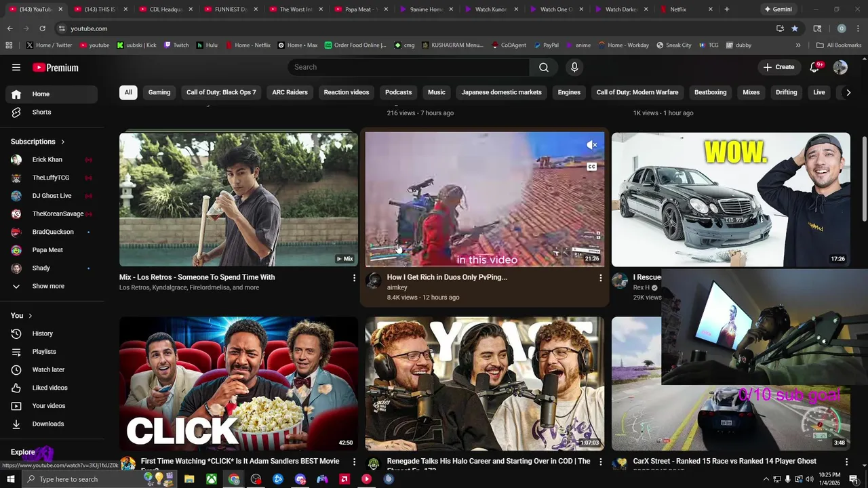
Task: Open options for Los Retros mix
Action: 354,278
